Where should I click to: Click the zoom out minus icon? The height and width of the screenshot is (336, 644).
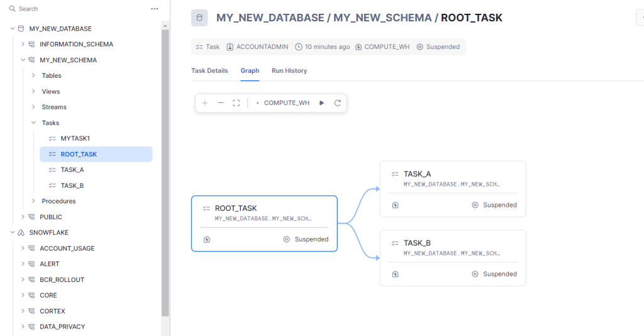[221, 103]
